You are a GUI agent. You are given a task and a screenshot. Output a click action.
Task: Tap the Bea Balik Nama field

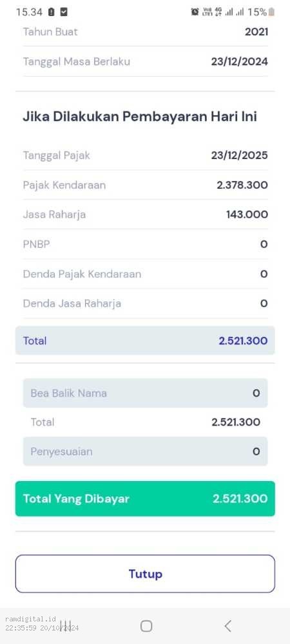[x=145, y=393]
